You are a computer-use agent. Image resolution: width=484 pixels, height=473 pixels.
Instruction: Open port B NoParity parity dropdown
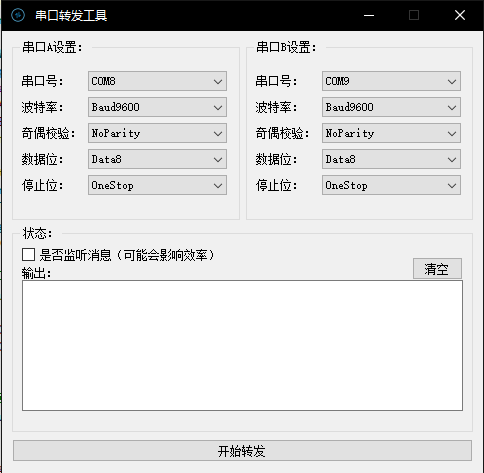(391, 133)
